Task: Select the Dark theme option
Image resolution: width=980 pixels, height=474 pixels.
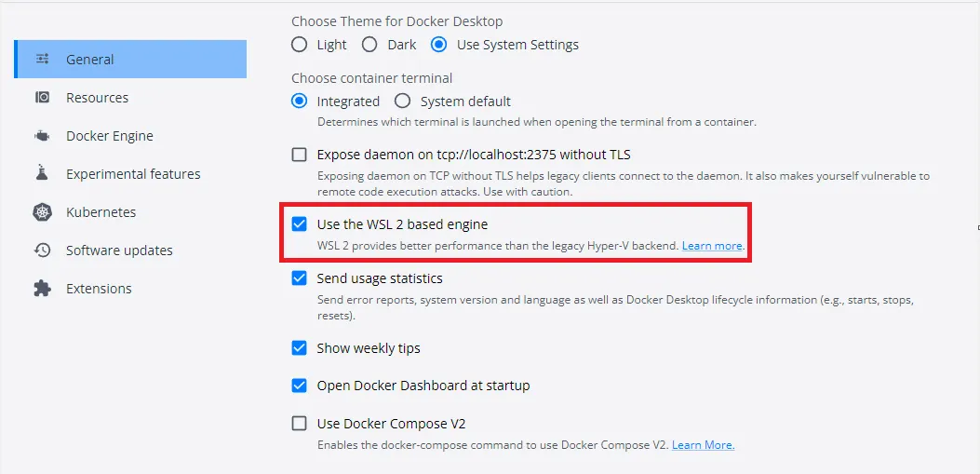Action: tap(369, 45)
